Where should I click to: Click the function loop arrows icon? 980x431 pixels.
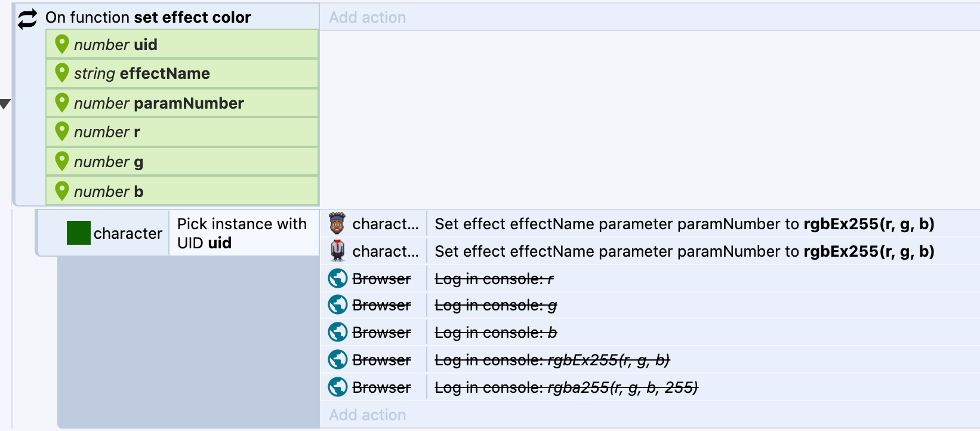pos(27,19)
